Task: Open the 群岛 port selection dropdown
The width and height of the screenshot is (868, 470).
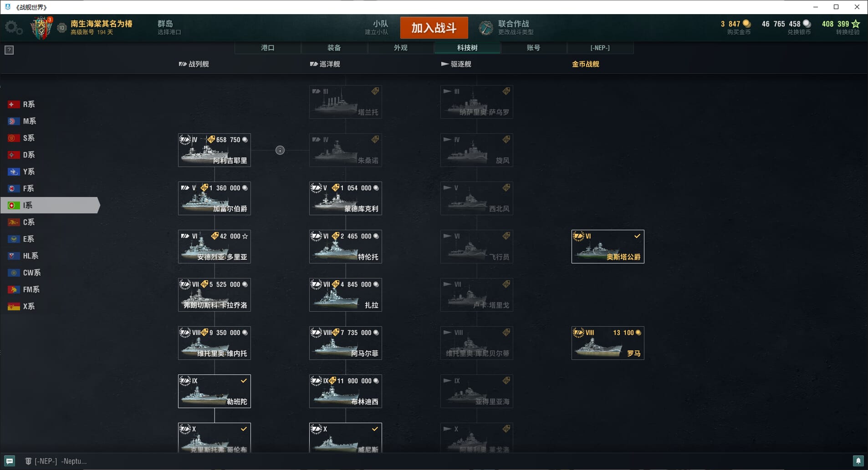Action: tap(169, 27)
